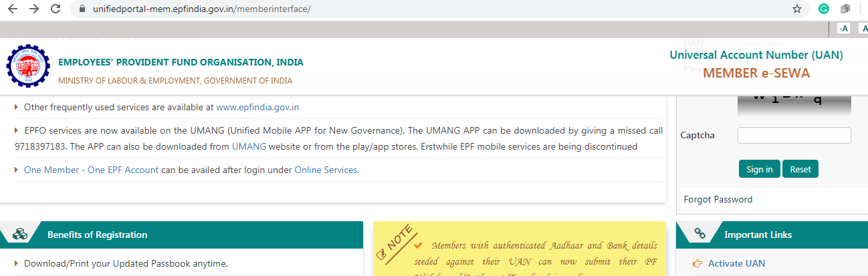Click the checkmark bullet in the yellow note
868x276 pixels.
(x=418, y=246)
